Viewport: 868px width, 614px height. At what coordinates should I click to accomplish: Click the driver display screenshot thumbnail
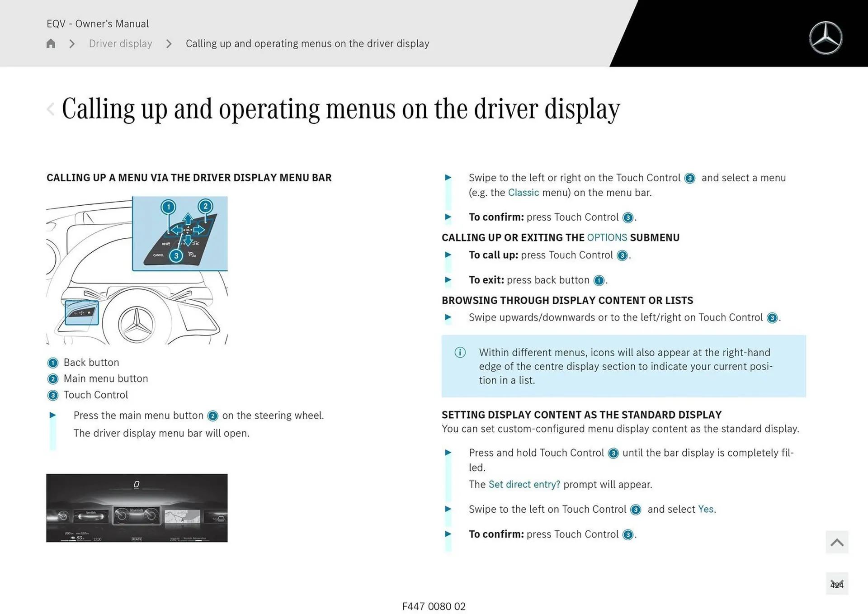coord(137,507)
